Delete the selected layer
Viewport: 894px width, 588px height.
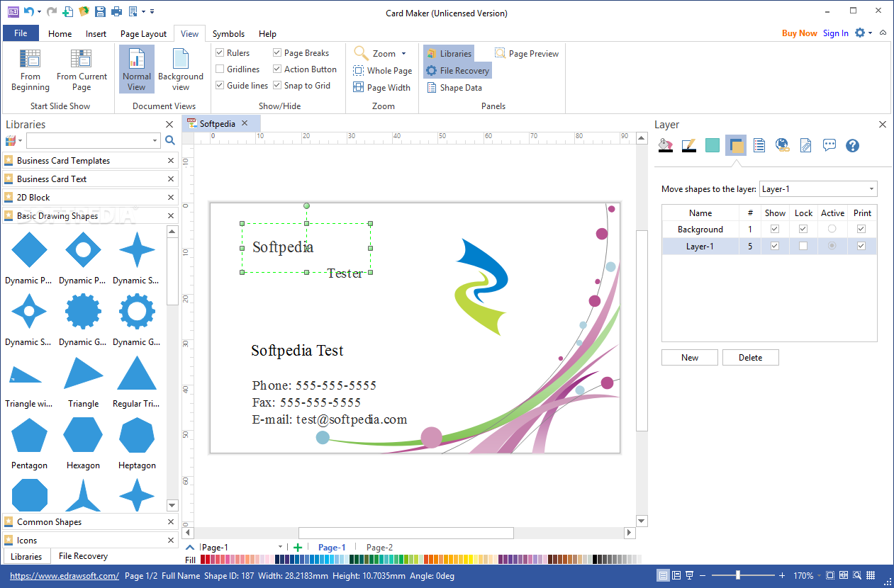tap(751, 358)
